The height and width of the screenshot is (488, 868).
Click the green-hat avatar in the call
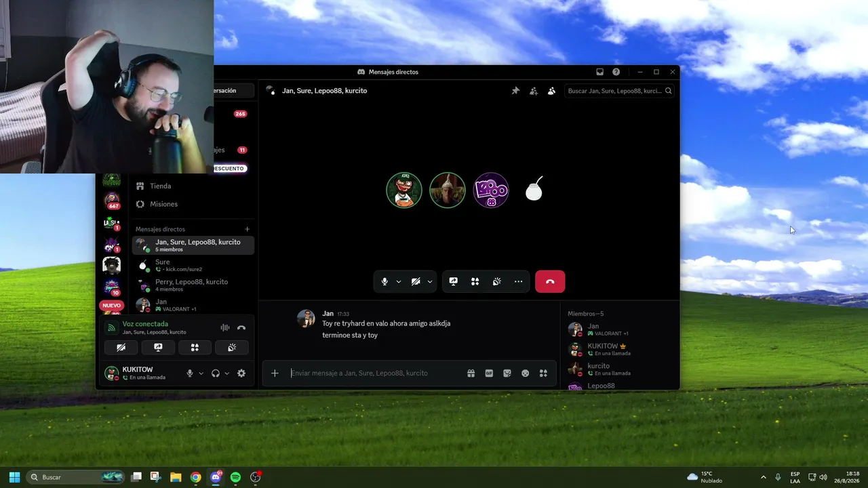coord(404,190)
